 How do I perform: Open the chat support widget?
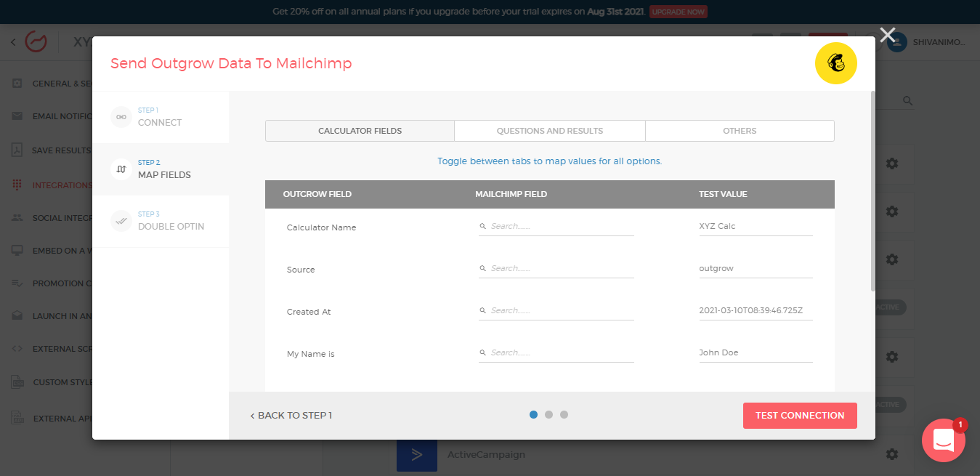[x=944, y=440]
